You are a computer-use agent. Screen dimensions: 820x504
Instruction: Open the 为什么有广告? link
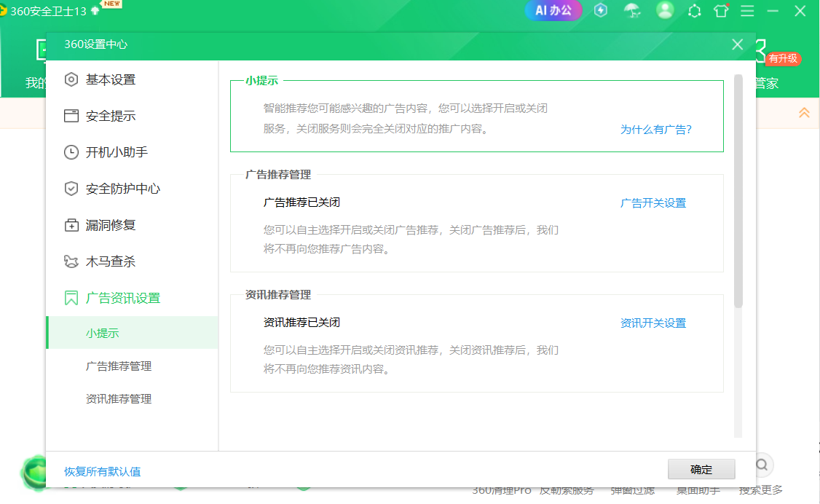(x=656, y=129)
